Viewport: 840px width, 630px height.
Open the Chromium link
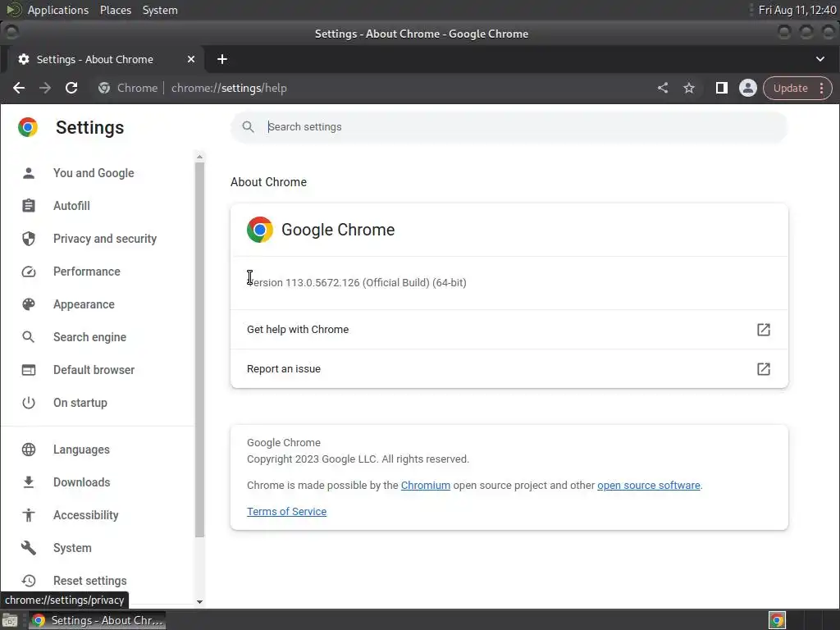click(x=426, y=486)
